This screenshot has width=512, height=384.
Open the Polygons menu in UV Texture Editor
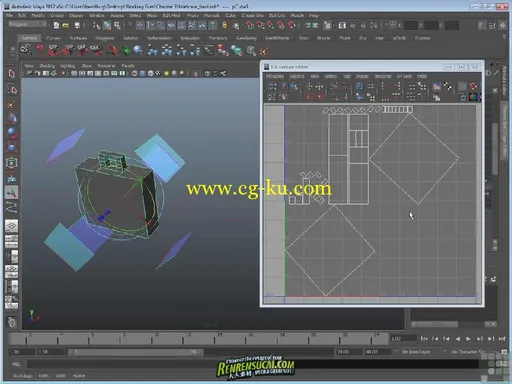point(275,76)
